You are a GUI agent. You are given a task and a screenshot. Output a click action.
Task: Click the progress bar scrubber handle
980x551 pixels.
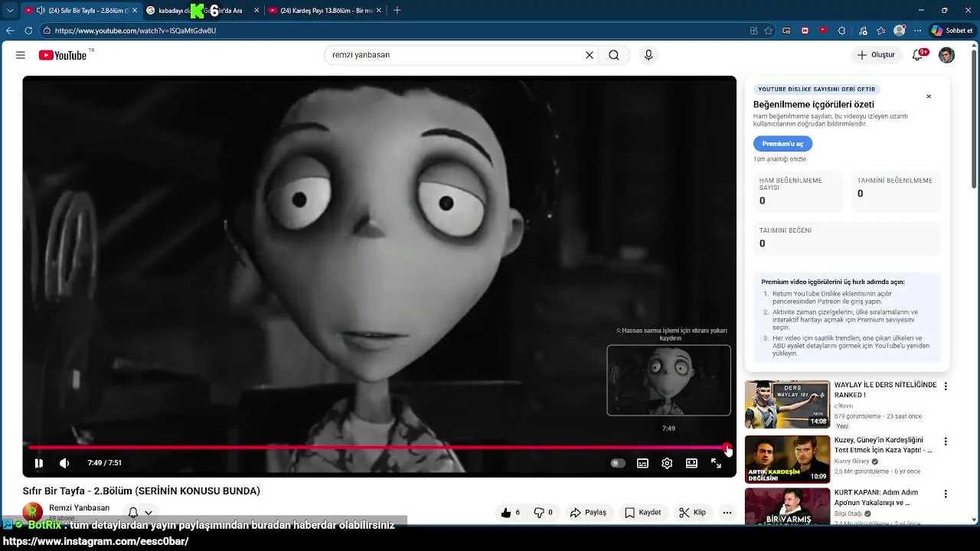[727, 448]
